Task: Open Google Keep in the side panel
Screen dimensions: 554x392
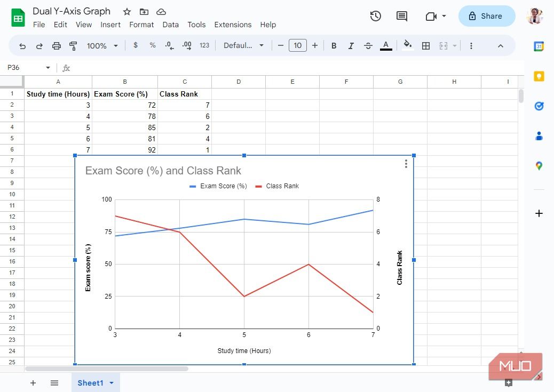Action: pos(539,76)
